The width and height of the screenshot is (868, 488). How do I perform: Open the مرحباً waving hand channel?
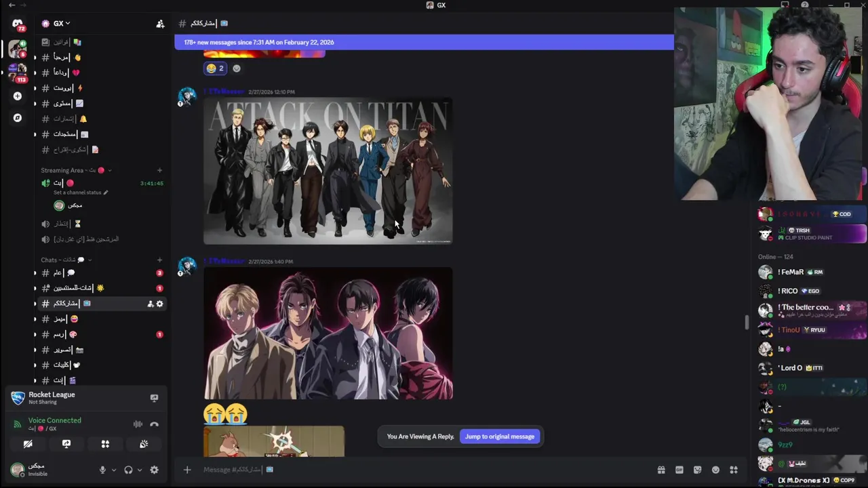100,58
